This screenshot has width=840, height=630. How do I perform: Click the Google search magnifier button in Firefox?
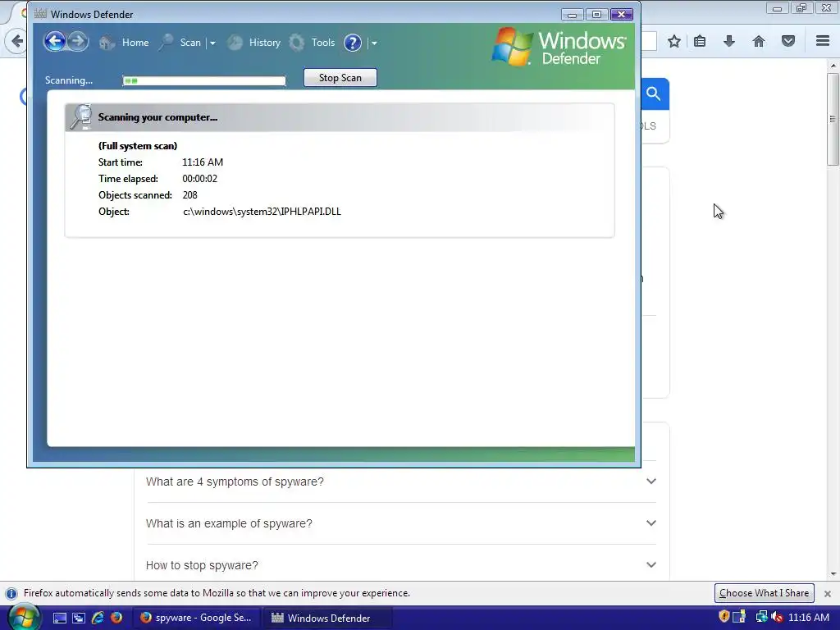[x=654, y=94]
